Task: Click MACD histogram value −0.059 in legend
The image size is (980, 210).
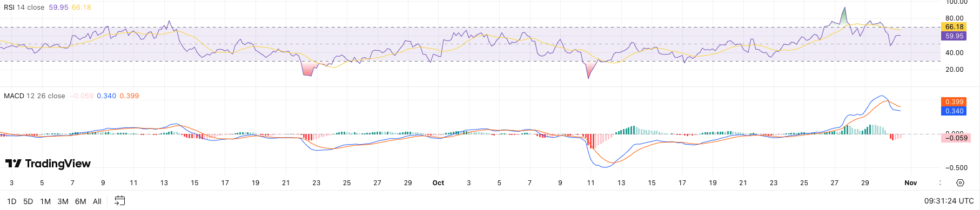Action: coord(81,96)
